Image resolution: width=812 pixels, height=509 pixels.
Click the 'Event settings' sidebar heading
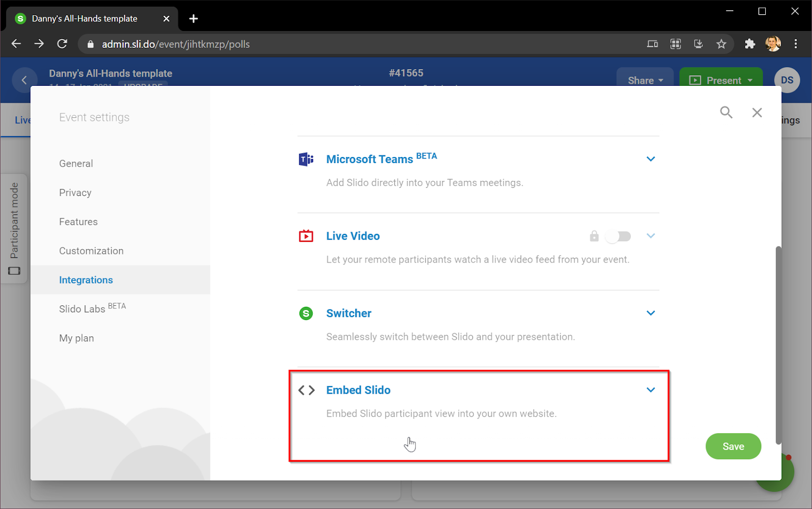pyautogui.click(x=94, y=117)
